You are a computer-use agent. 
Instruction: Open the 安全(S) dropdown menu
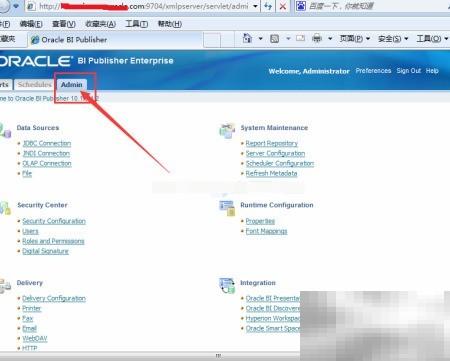[393, 39]
